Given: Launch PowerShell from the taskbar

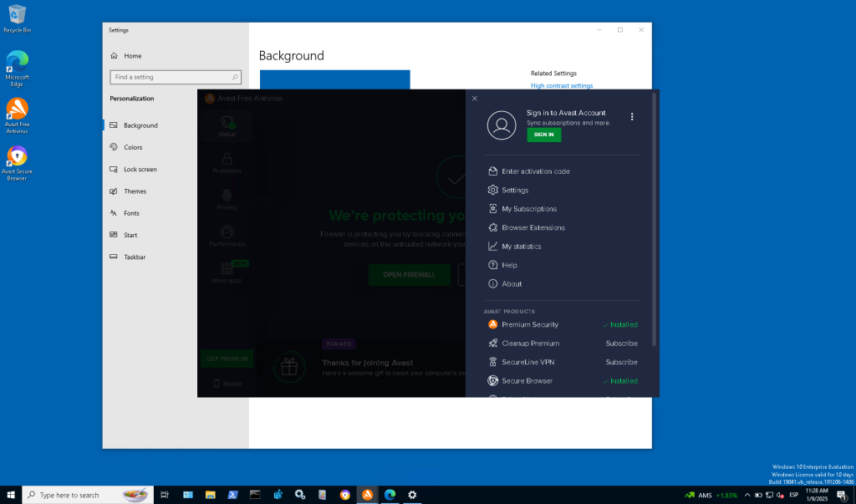Looking at the screenshot, I should point(232,495).
